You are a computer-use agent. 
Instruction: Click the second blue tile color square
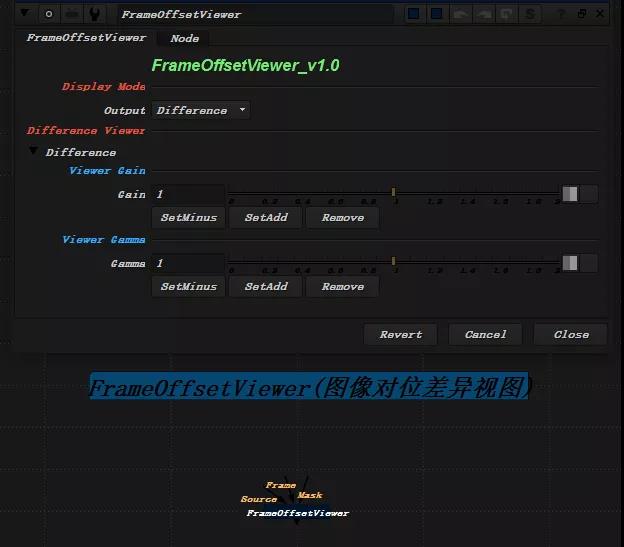(437, 14)
